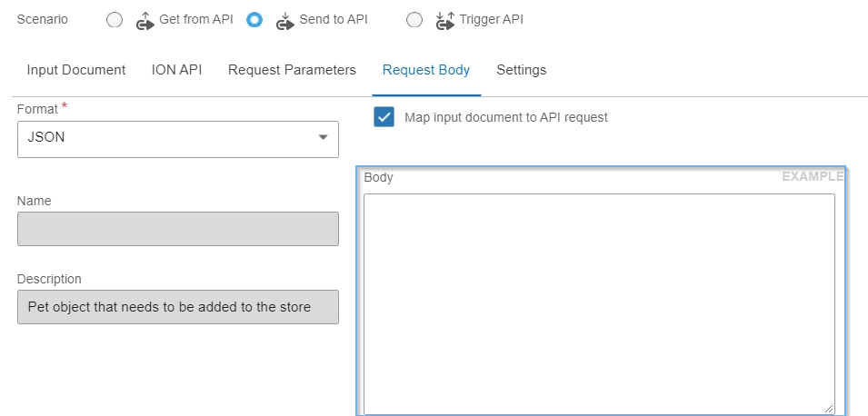Click the Trigger API arrows icon
The height and width of the screenshot is (416, 868).
445,21
